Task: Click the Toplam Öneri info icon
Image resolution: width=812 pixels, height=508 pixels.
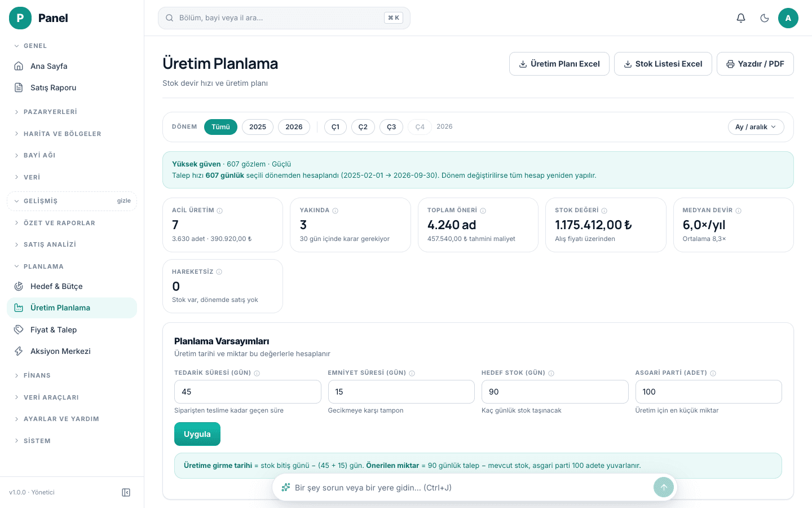Action: [483, 211]
